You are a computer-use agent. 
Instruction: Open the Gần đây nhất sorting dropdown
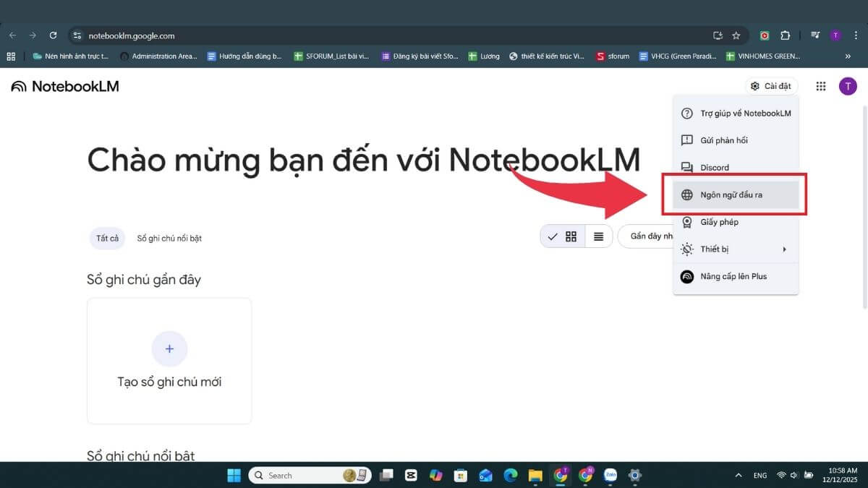pos(651,236)
